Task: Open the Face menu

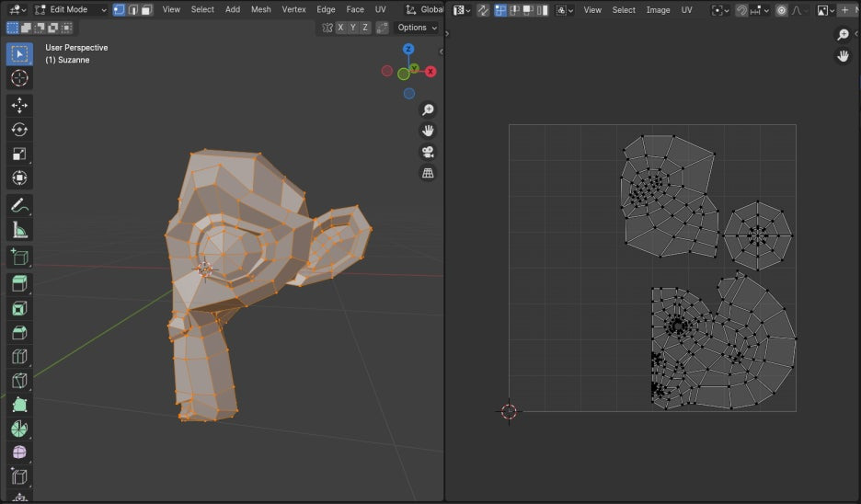Action: [355, 10]
